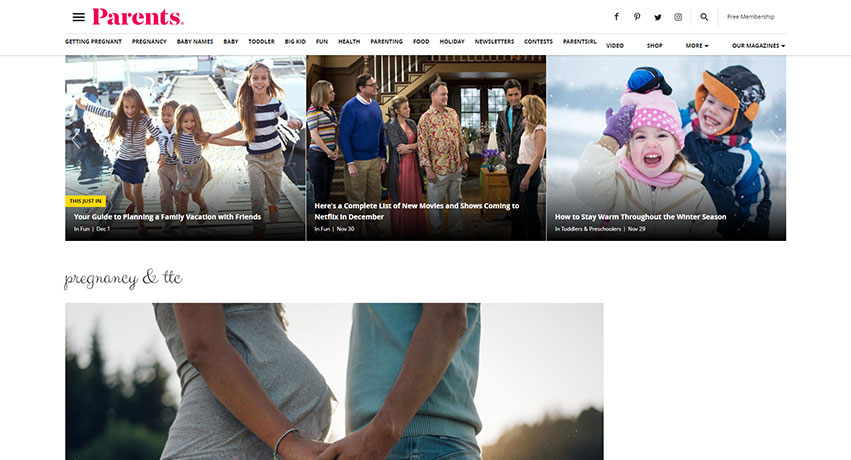Open the Getting Pregnant menu
This screenshot has width=851, height=460.
[92, 42]
